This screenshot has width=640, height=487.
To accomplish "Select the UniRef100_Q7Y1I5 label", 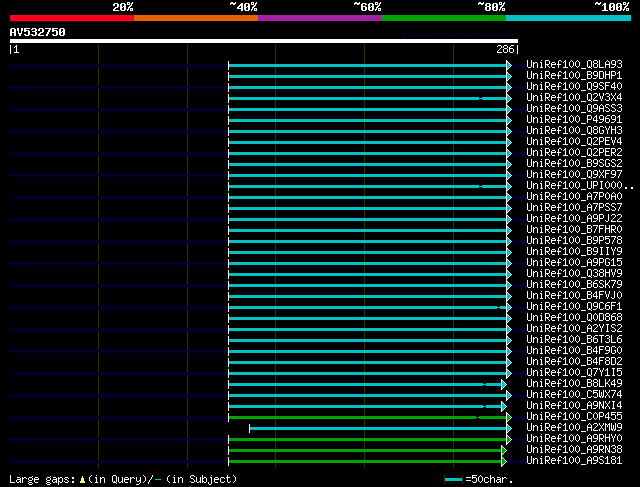I will tap(574, 373).
